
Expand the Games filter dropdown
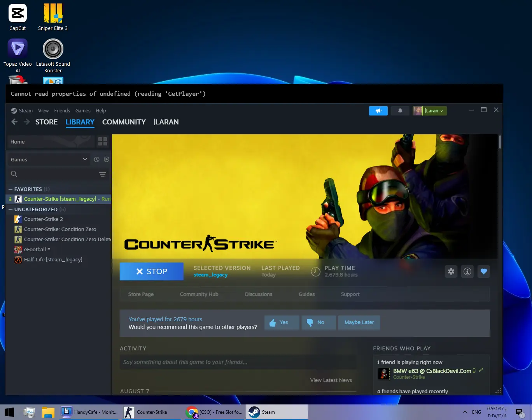pos(48,159)
